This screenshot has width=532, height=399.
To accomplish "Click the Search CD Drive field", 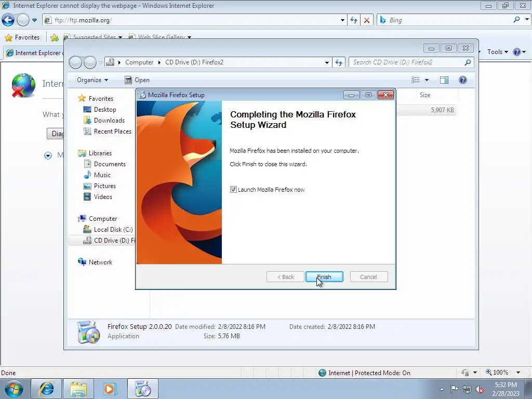I will point(406,62).
